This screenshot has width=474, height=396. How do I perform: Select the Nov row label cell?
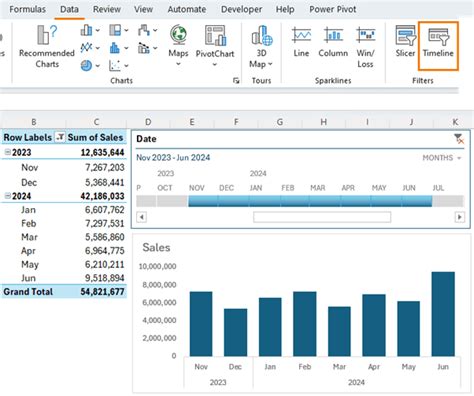[x=33, y=167]
